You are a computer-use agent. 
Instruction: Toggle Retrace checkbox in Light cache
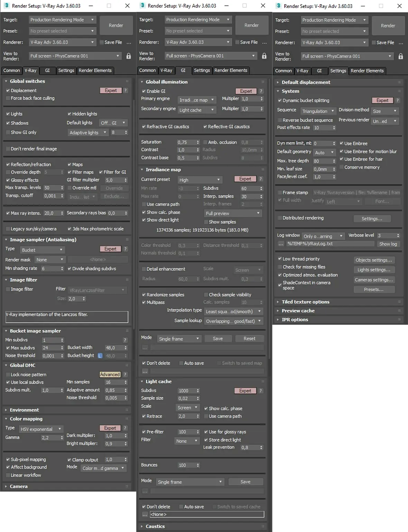pos(143,416)
